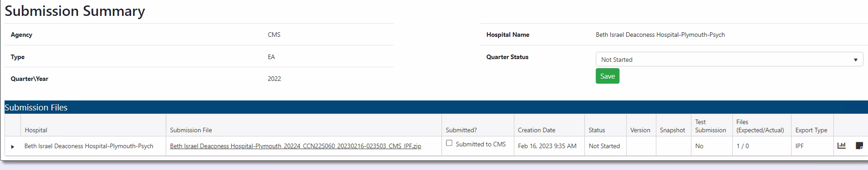This screenshot has width=868, height=170.
Task: Download the CMS_IPF.zip submission file
Action: click(295, 146)
